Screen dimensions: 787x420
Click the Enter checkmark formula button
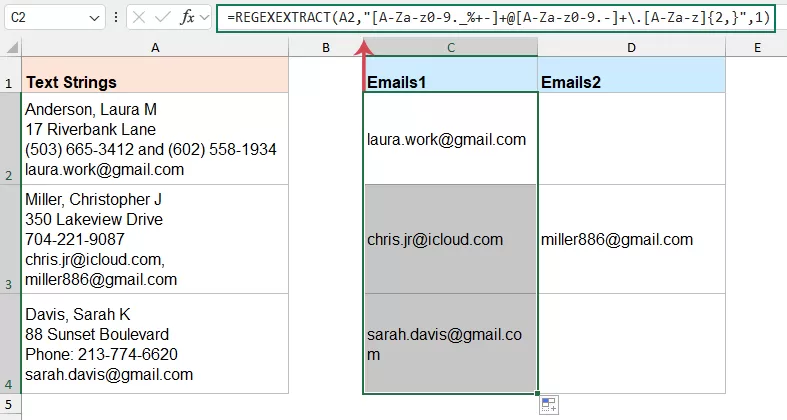[163, 18]
